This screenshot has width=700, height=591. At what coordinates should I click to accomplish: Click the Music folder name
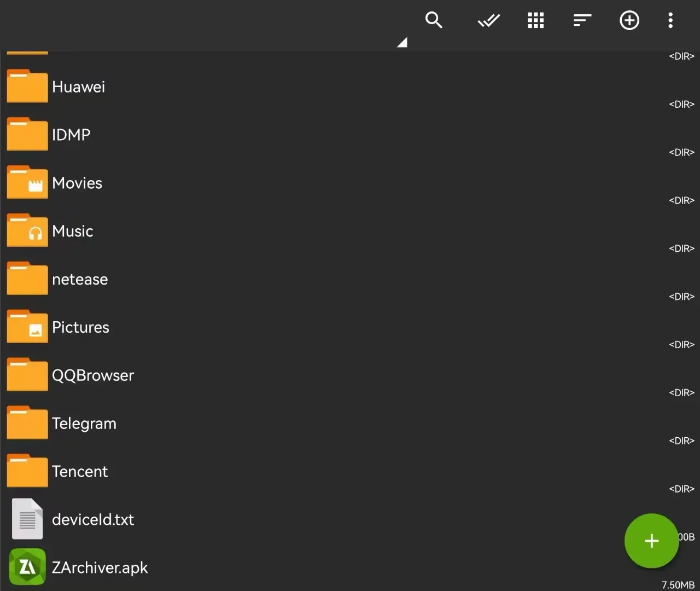tap(73, 231)
